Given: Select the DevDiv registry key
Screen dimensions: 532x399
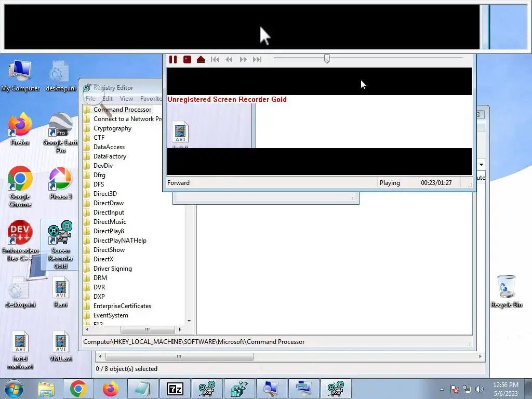Looking at the screenshot, I should 103,166.
